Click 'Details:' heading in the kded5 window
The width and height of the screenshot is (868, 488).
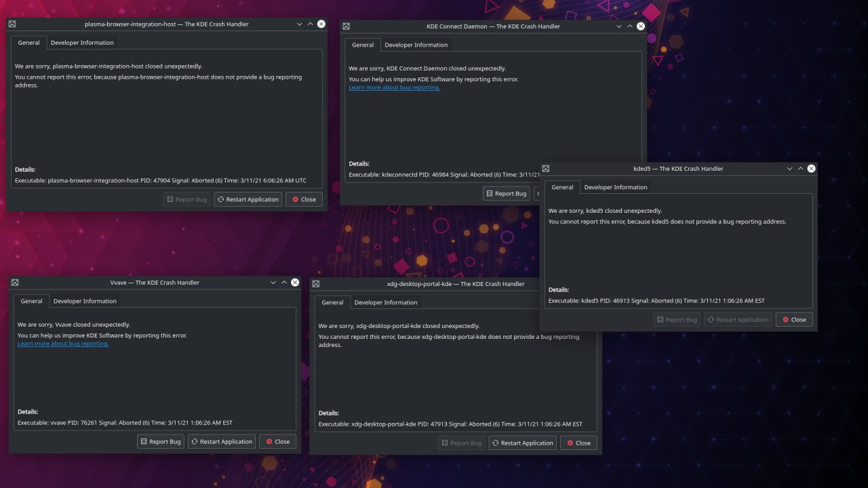(x=559, y=289)
